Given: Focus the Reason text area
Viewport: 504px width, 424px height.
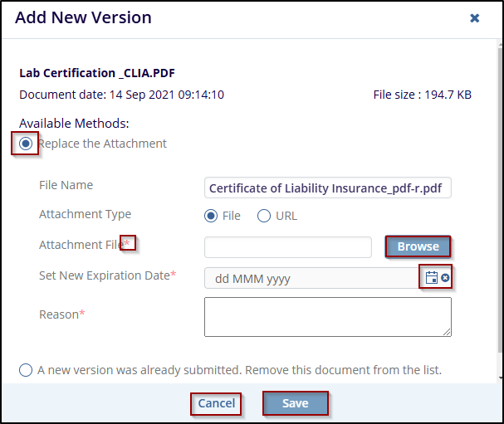Looking at the screenshot, I should click(327, 317).
